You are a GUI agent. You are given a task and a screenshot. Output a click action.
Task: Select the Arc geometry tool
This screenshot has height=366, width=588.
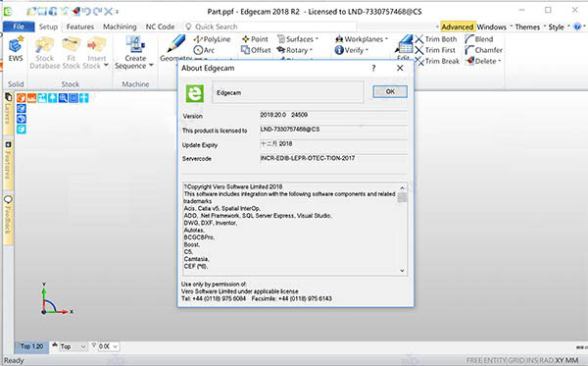point(204,50)
